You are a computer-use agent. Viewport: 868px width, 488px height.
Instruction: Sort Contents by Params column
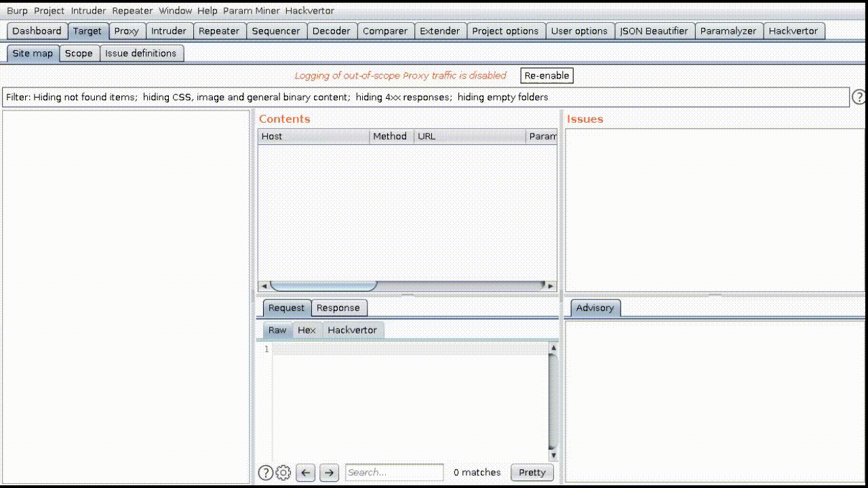point(542,136)
